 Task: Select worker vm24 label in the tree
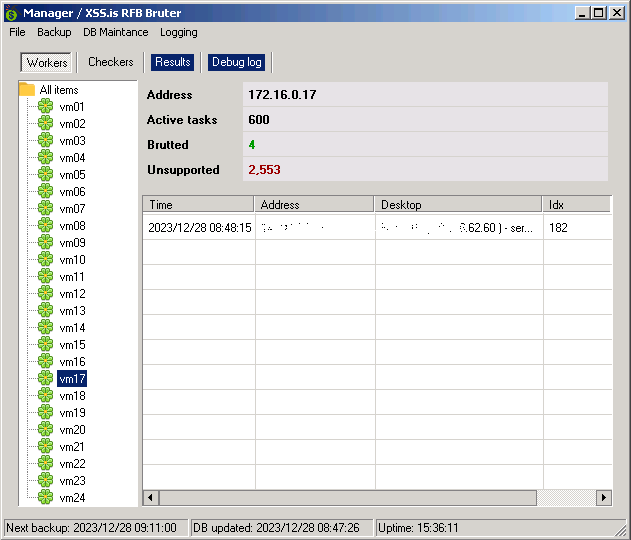(72, 498)
